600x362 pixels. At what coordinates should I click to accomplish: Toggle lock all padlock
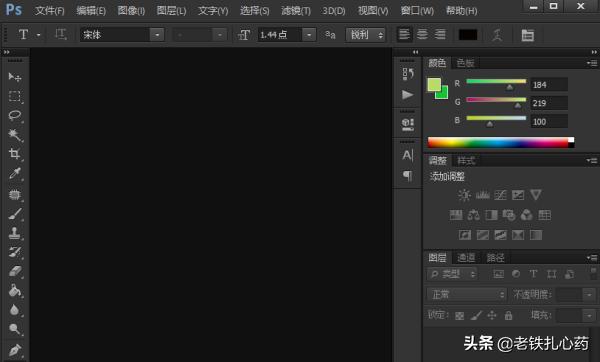pyautogui.click(x=508, y=316)
